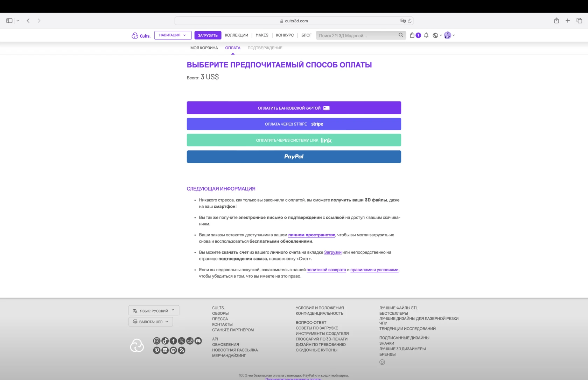Click the white Cults logo in the footer
The width and height of the screenshot is (588, 380).
pyautogui.click(x=137, y=345)
